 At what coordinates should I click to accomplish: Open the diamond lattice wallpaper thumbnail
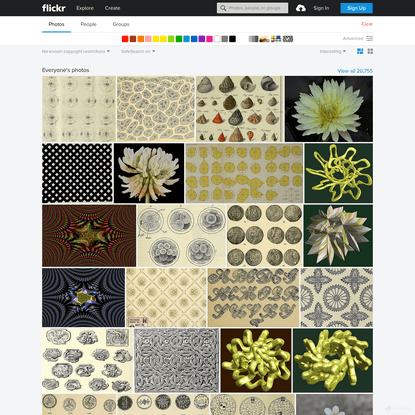point(166,297)
